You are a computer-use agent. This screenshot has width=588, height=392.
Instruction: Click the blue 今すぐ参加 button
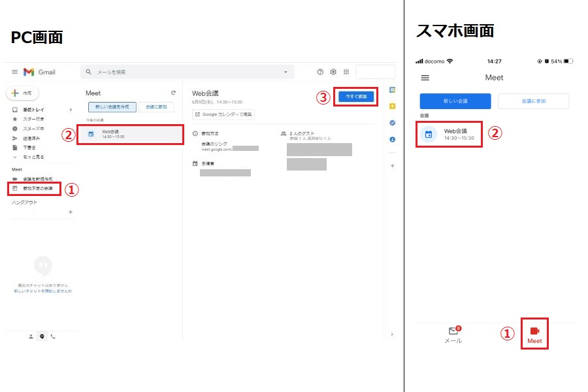click(x=356, y=96)
